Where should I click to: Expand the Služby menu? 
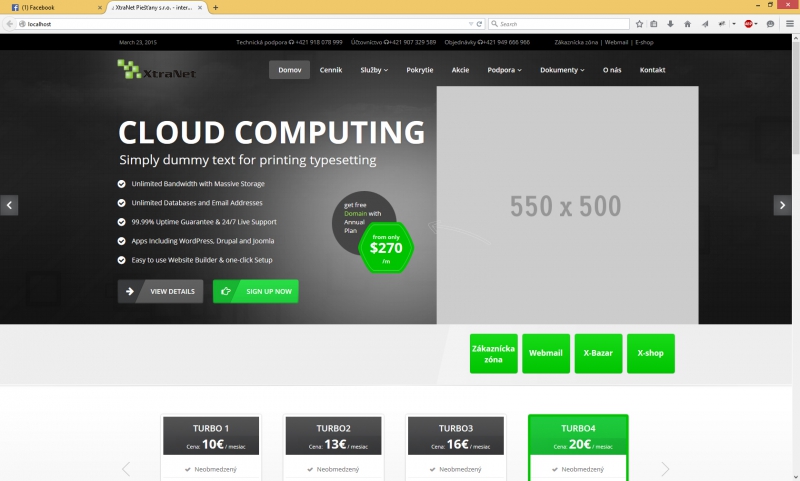[x=374, y=70]
